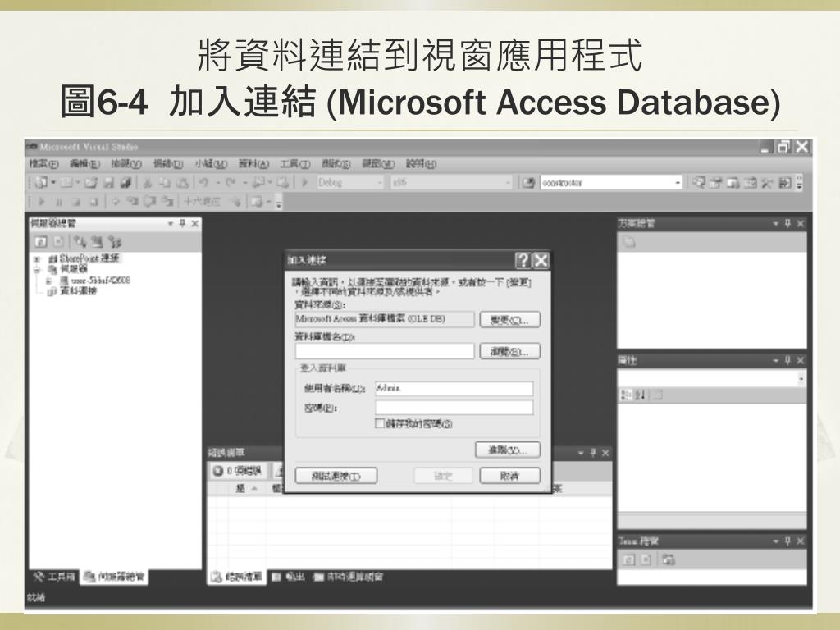
Task: Click the Open File toolbar icon
Action: point(90,183)
